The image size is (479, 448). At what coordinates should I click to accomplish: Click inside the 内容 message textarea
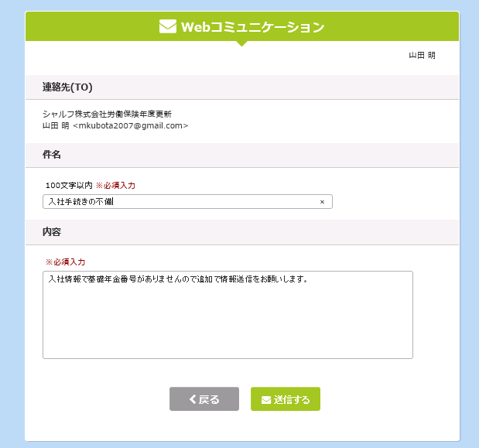point(228,315)
